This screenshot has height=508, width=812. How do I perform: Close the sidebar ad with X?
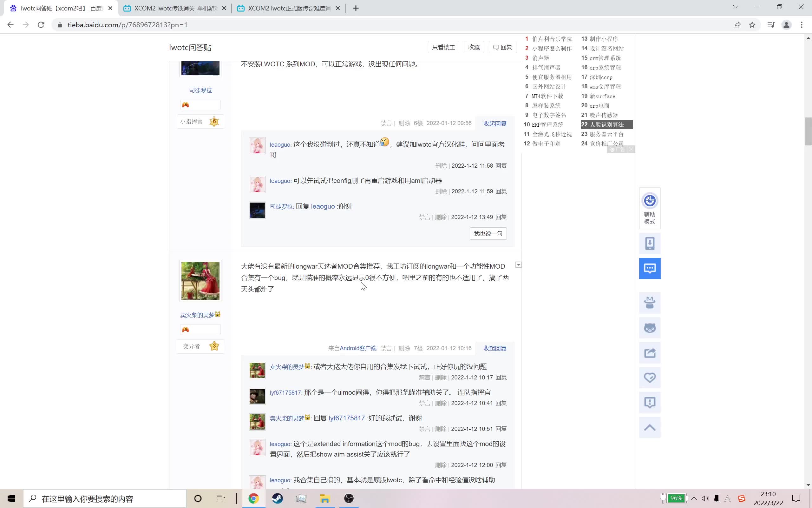tap(631, 150)
